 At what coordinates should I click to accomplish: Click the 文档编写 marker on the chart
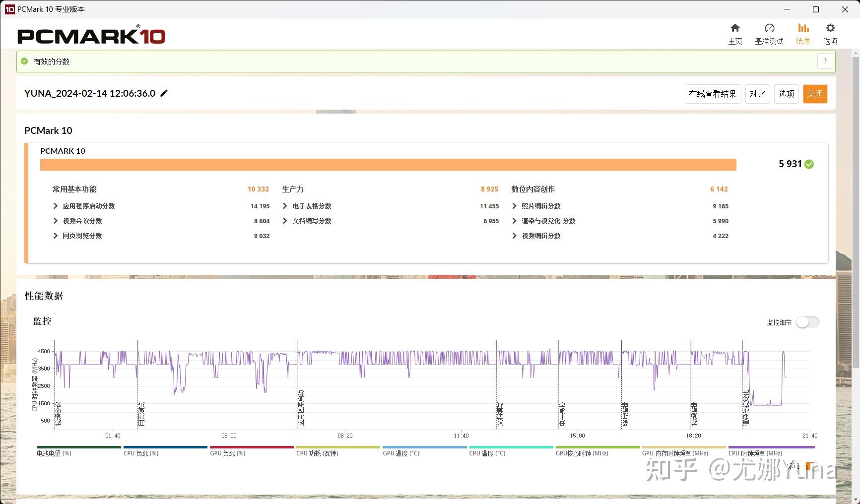[x=500, y=414]
